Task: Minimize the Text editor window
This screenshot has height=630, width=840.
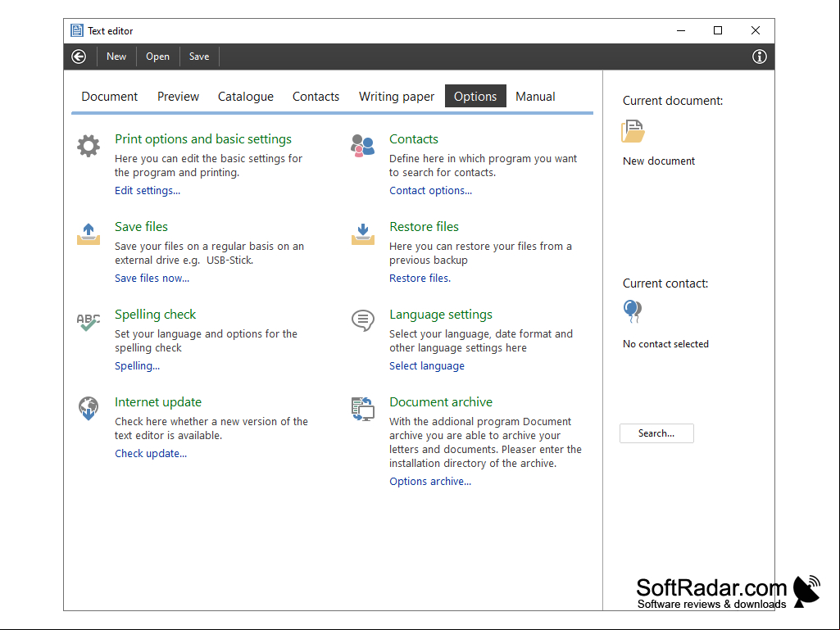Action: click(681, 30)
